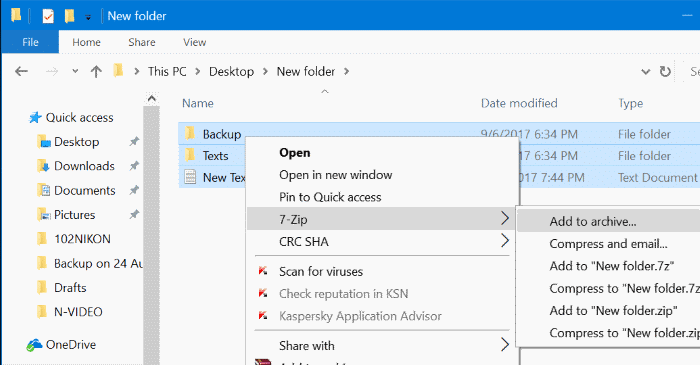Click the pin icon beside Documents

(134, 190)
